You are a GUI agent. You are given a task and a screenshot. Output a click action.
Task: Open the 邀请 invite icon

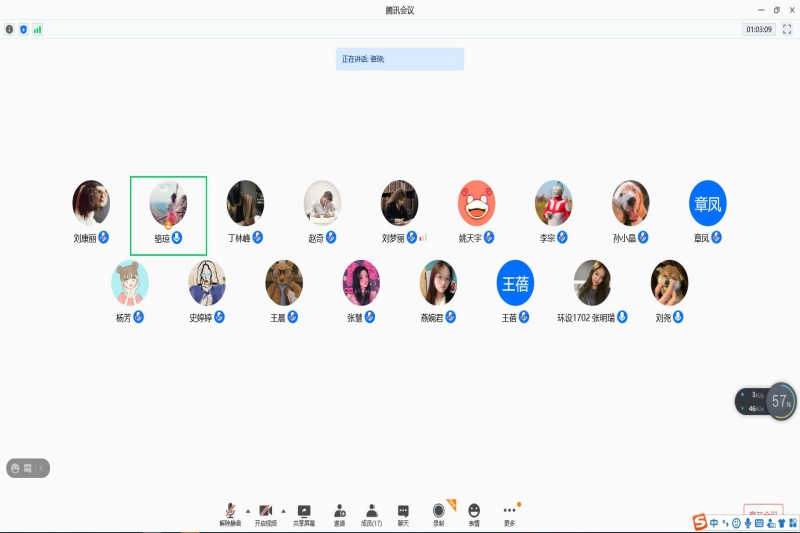pos(340,513)
